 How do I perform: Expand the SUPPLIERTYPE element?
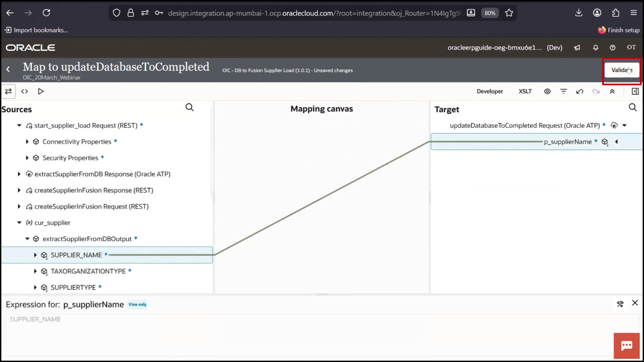35,288
